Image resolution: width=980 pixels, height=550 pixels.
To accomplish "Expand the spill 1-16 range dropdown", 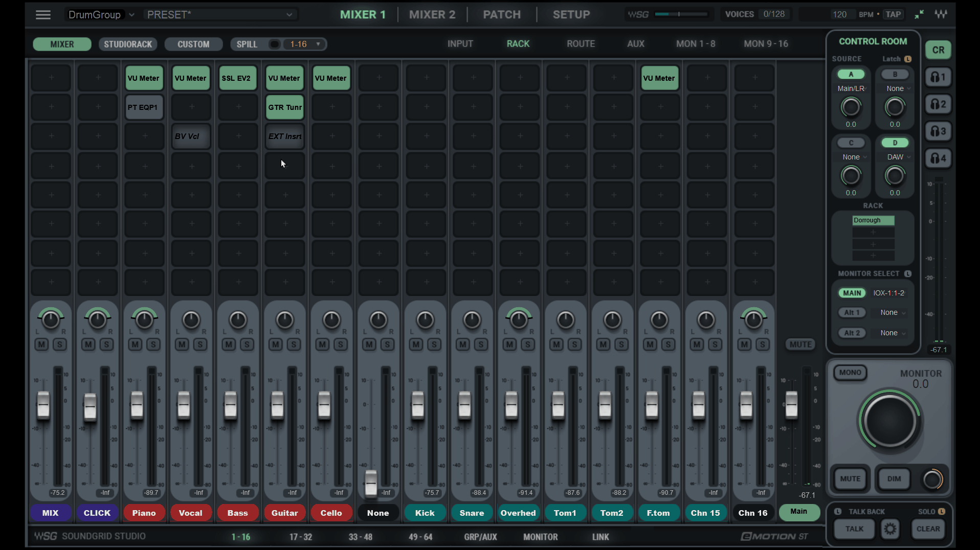I will (318, 44).
